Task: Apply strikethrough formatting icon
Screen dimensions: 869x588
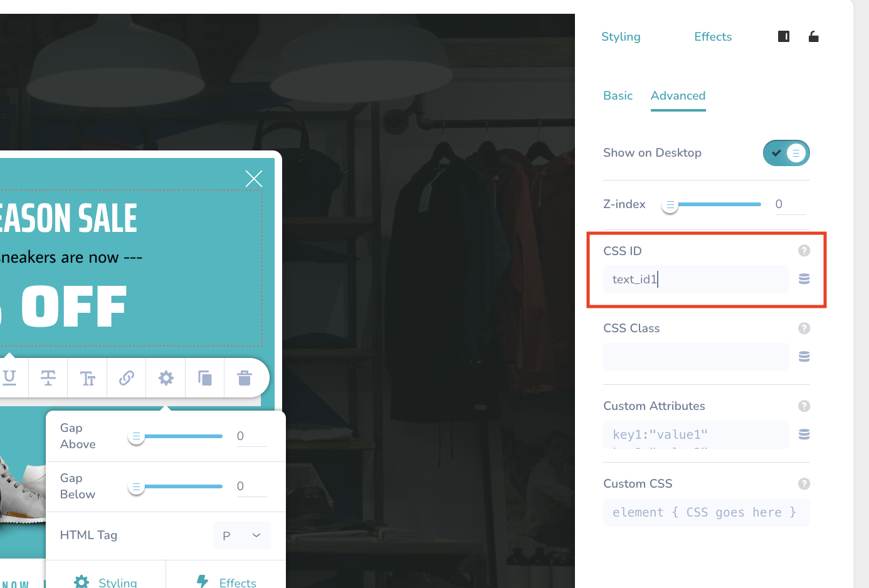Action: (x=48, y=378)
